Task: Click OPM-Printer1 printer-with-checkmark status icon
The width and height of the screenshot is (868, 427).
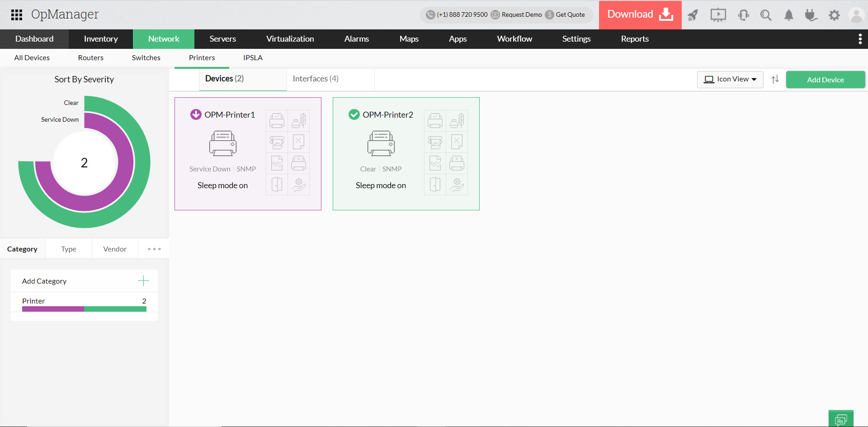Action: (277, 121)
